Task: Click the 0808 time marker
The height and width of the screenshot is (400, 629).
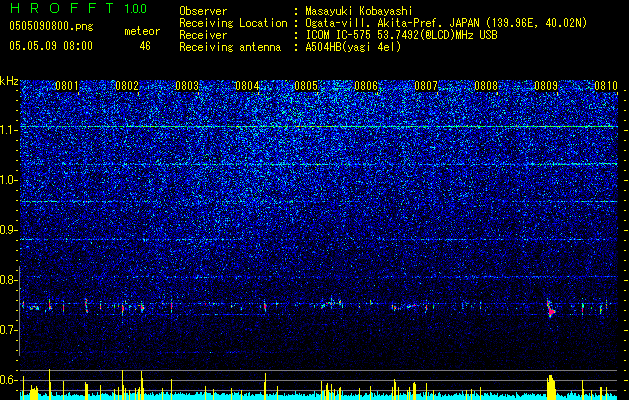Action: coord(486,86)
